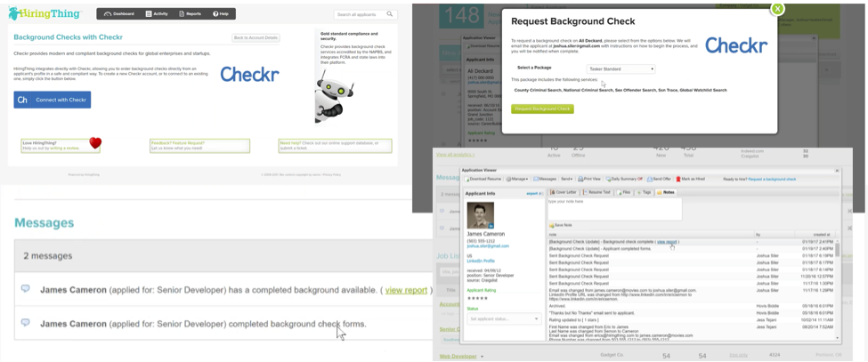Screen dimensions: 868x362
Task: Click LinkedIn badge on the profile photo
Action: (x=491, y=226)
